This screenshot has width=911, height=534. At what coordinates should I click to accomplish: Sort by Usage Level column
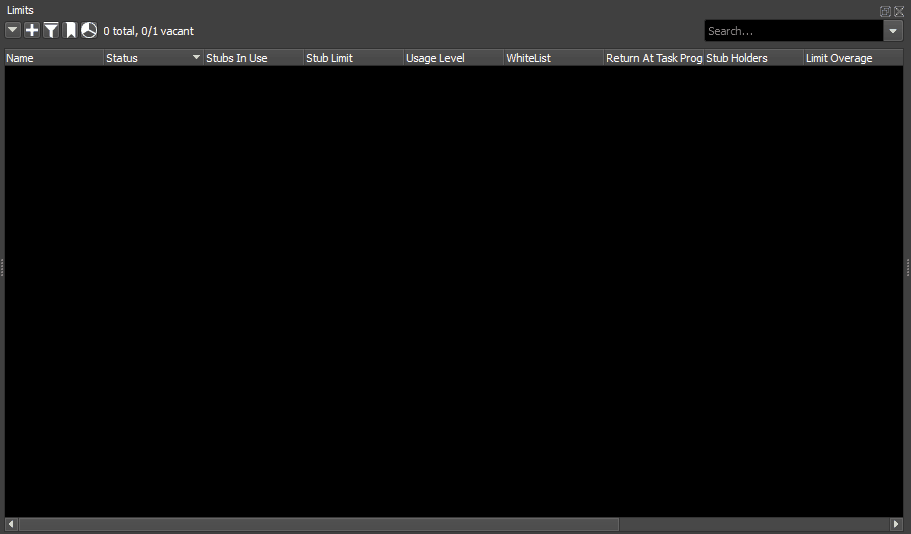(453, 58)
